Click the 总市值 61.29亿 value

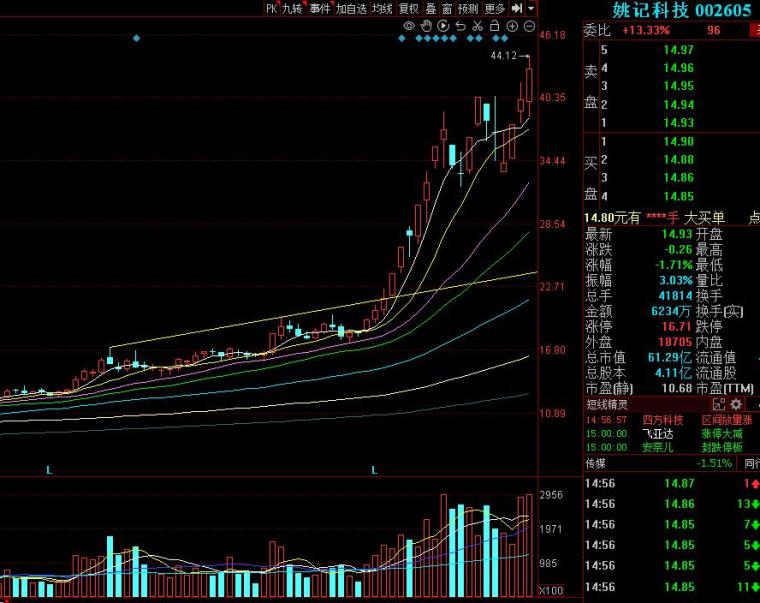point(669,357)
